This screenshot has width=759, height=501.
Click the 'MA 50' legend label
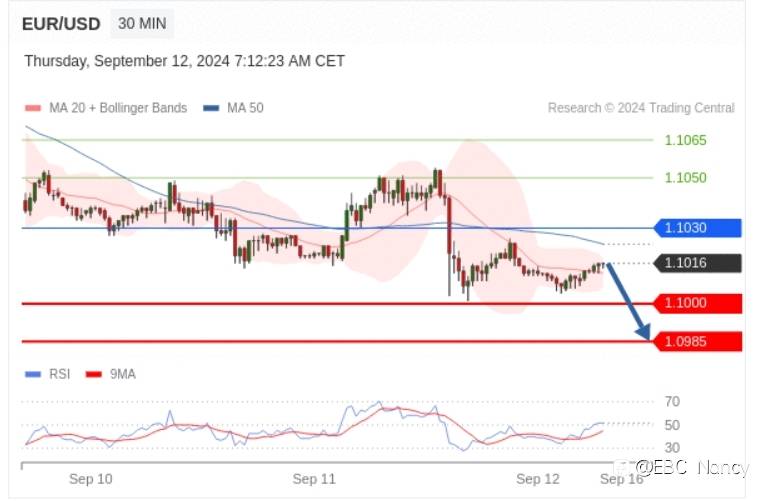pyautogui.click(x=245, y=107)
